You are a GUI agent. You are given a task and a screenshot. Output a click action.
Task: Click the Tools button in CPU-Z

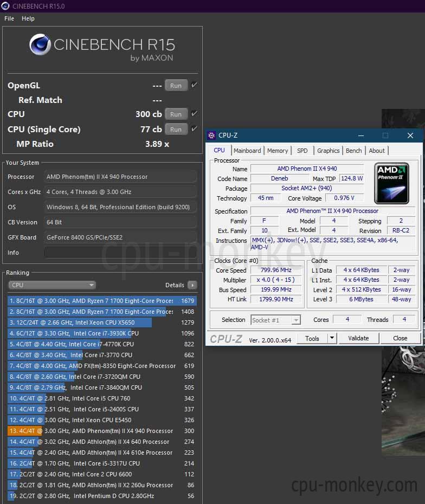click(312, 338)
